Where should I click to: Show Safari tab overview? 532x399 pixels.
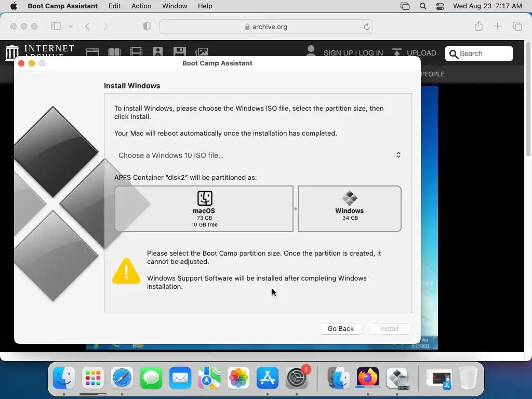click(517, 26)
